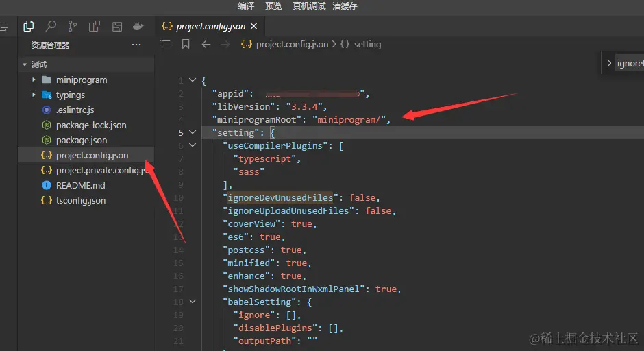Fold line 1 root object chevron
Screen dimensions: 644x351
tap(193, 80)
